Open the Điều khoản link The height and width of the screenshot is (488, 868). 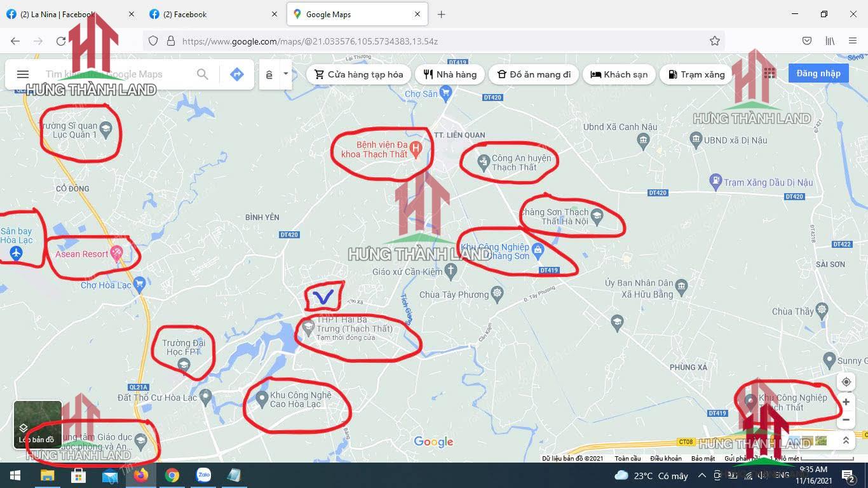tap(665, 458)
